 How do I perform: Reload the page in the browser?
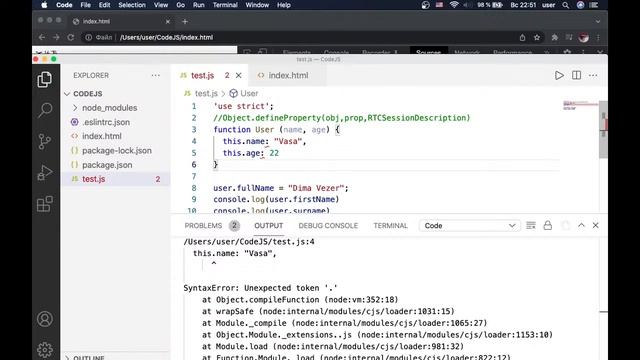tap(70, 37)
